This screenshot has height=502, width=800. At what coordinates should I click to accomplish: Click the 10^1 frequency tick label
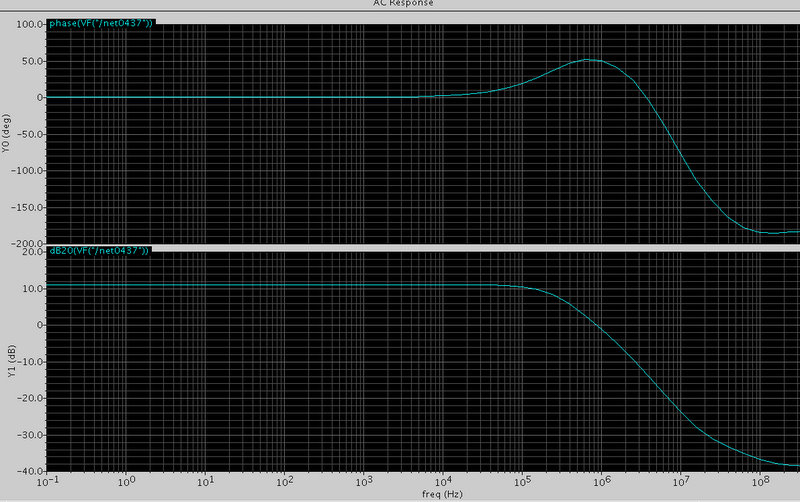205,481
